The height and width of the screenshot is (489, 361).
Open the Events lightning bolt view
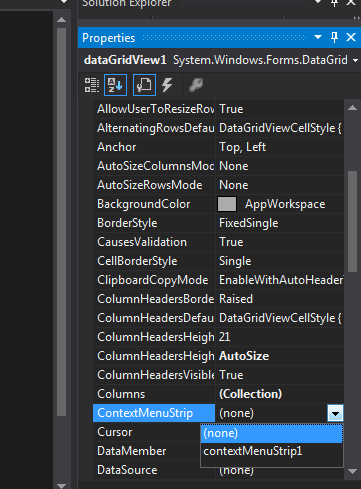click(x=167, y=85)
